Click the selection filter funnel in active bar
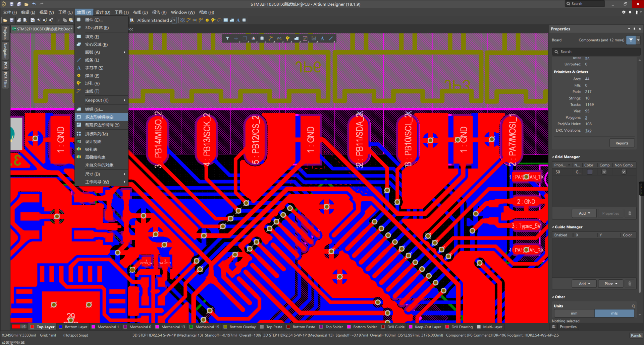 pos(227,39)
